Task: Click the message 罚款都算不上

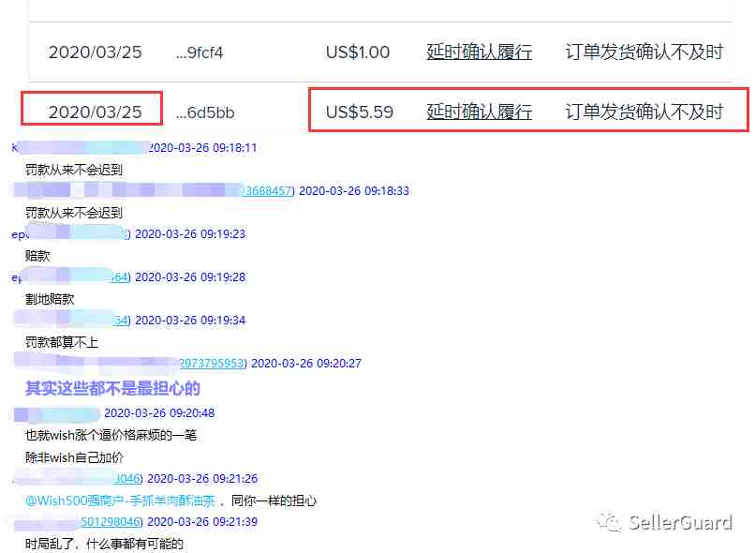Action: (62, 342)
